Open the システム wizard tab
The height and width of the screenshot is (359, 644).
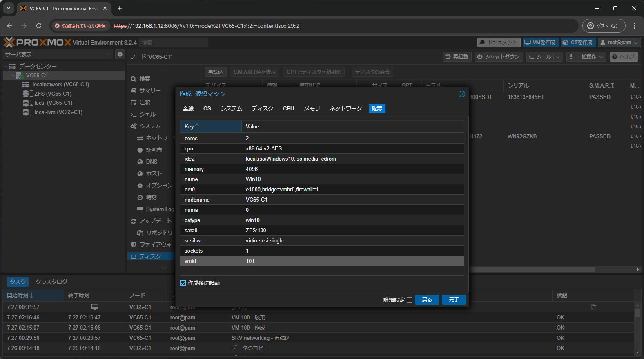tap(232, 108)
